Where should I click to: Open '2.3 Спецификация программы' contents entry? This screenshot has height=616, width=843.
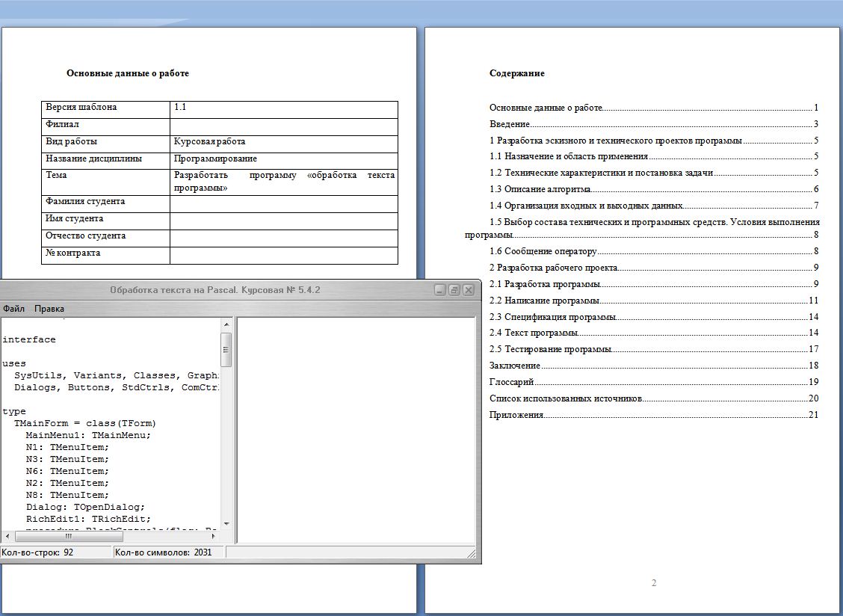654,317
